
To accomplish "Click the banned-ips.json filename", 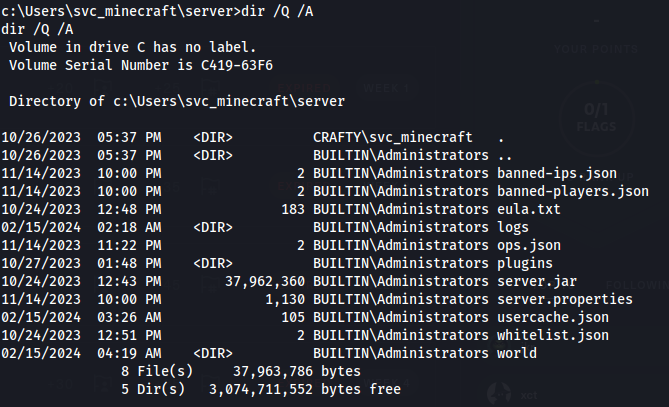I will click(x=557, y=173).
